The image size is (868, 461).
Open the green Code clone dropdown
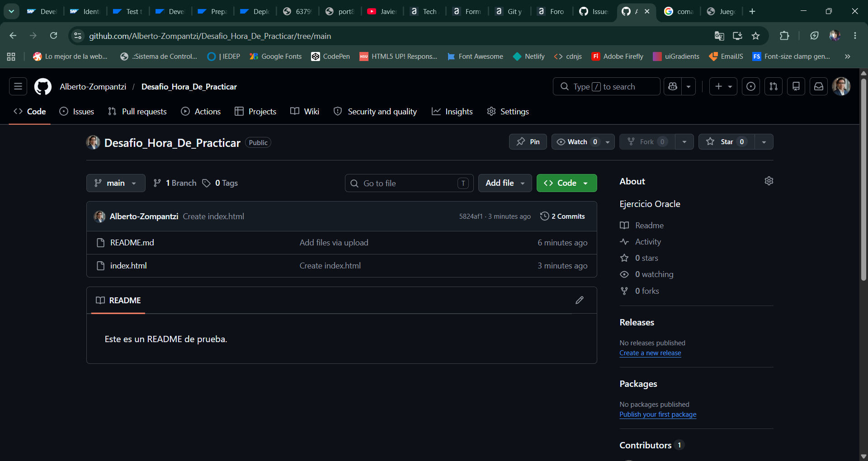pyautogui.click(x=566, y=183)
